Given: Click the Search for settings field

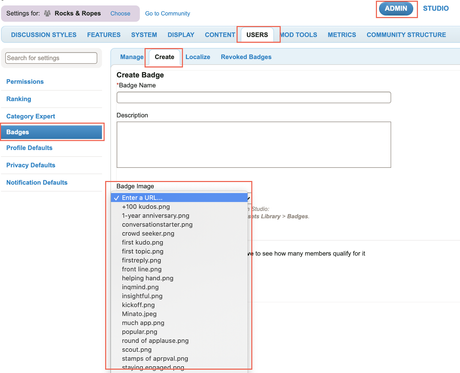Looking at the screenshot, I should click(x=51, y=58).
